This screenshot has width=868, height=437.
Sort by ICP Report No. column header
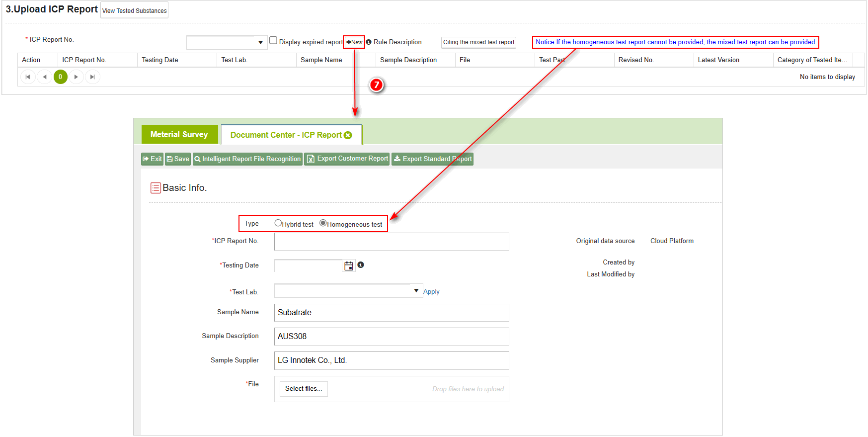coord(97,60)
